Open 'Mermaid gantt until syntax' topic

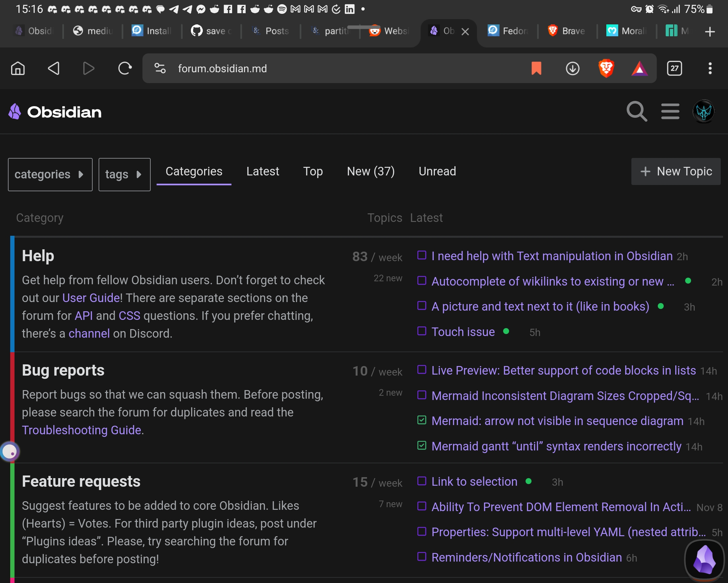[557, 446]
